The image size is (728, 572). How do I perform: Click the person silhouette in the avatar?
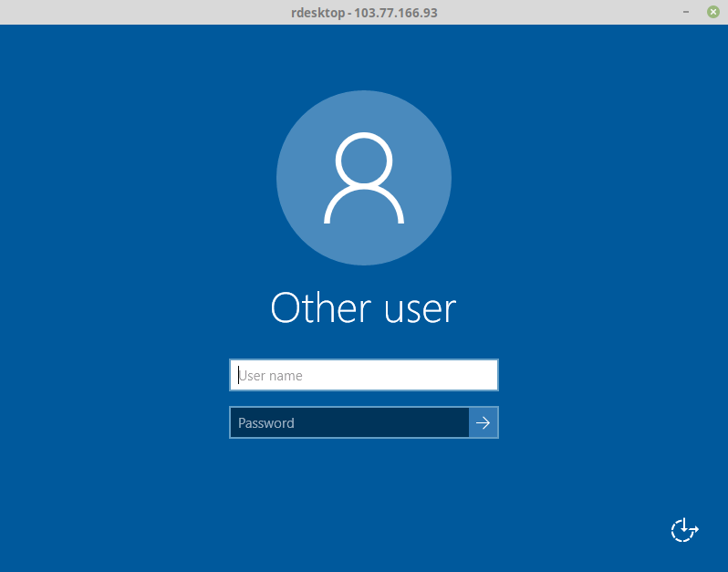[x=364, y=179]
